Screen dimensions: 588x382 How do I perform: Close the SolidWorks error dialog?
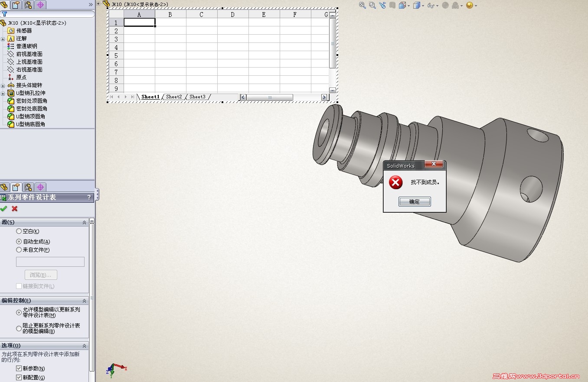[x=434, y=164]
